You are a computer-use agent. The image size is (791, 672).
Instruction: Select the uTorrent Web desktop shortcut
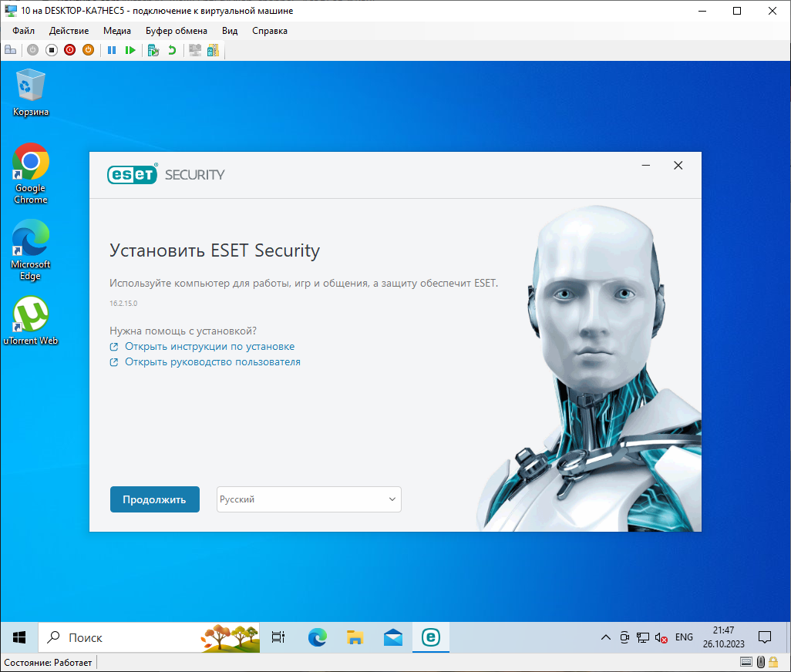31,321
